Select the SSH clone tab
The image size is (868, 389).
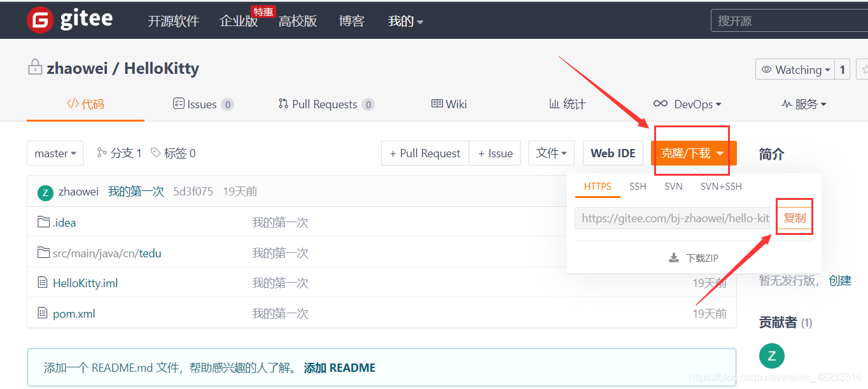pyautogui.click(x=638, y=186)
